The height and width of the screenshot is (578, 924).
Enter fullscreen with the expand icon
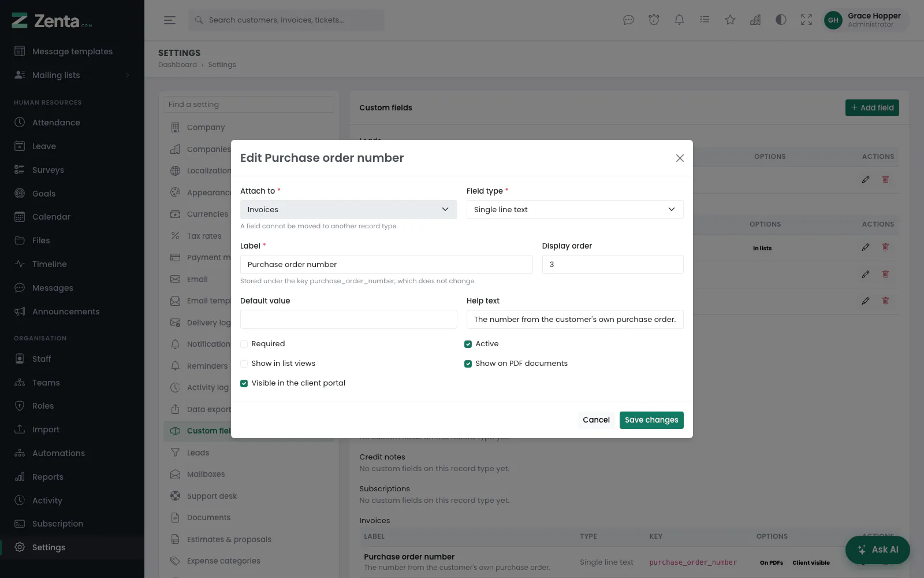pyautogui.click(x=806, y=20)
